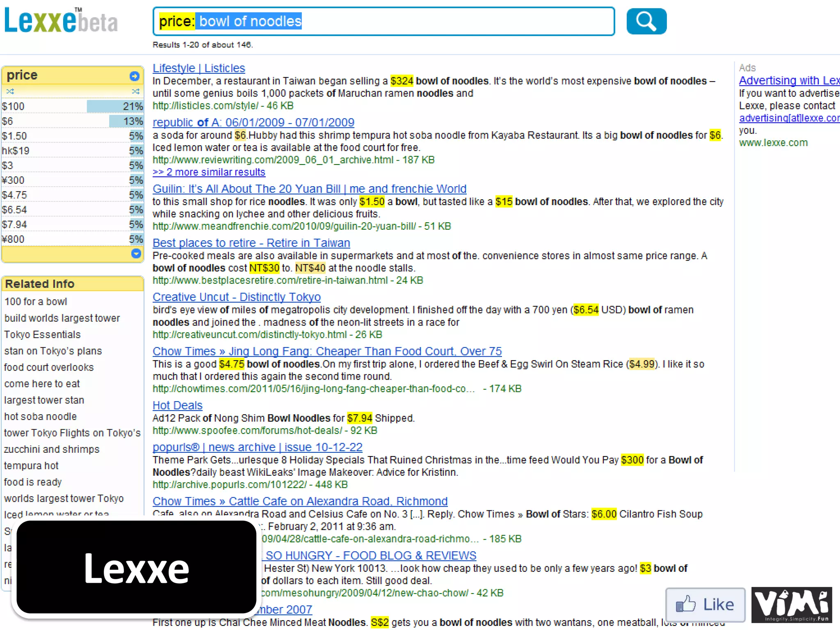Viewport: 840px width, 630px height.
Task: Select the $6.54 price facet row
Action: (73, 210)
